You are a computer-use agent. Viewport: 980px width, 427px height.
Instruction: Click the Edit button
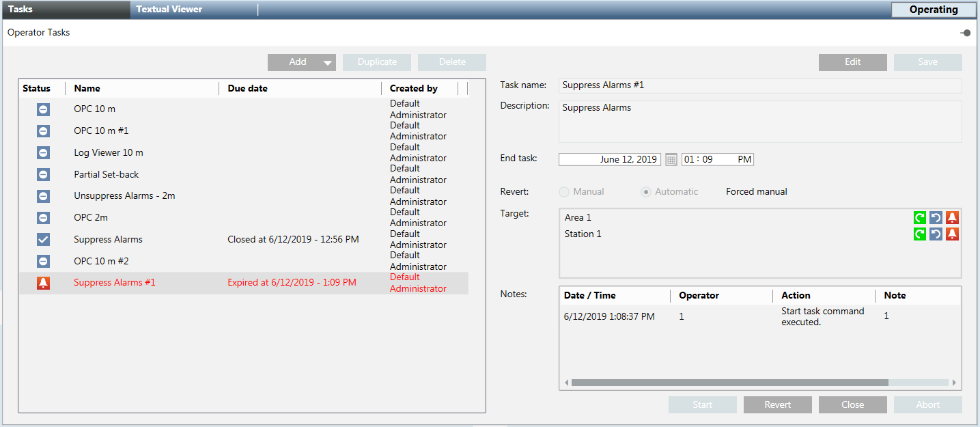852,62
